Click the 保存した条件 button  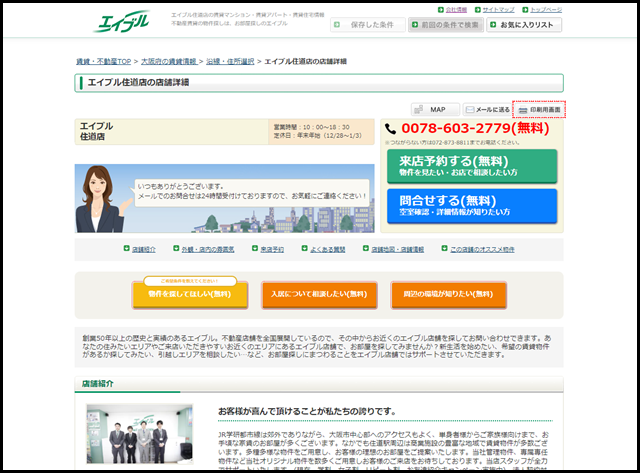click(x=368, y=25)
